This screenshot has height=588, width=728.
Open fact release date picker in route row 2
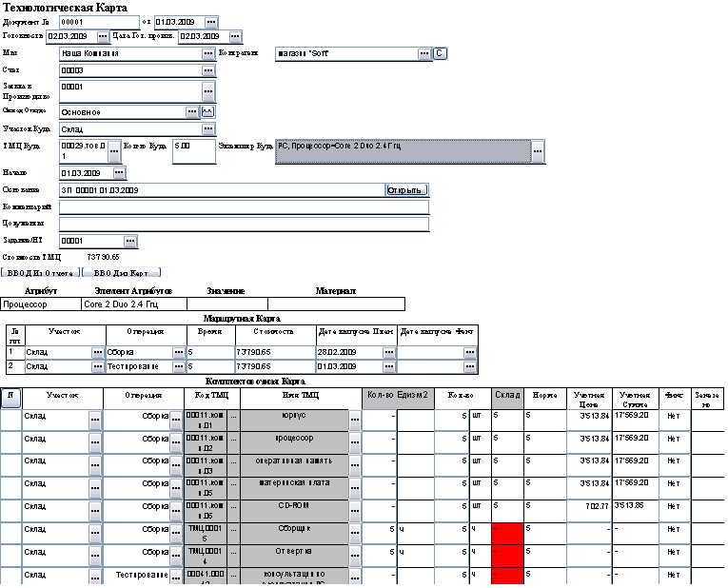469,367
